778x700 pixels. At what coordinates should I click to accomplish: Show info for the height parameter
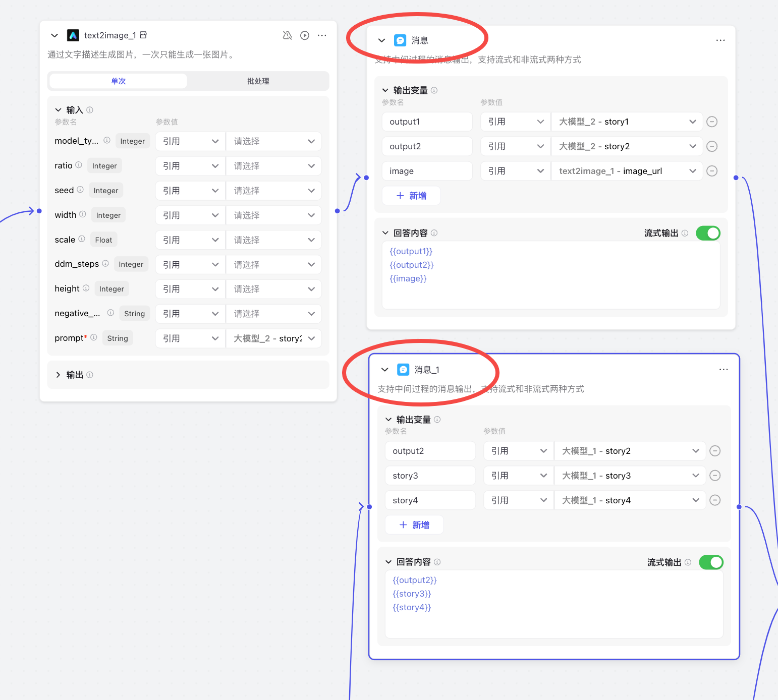click(86, 288)
